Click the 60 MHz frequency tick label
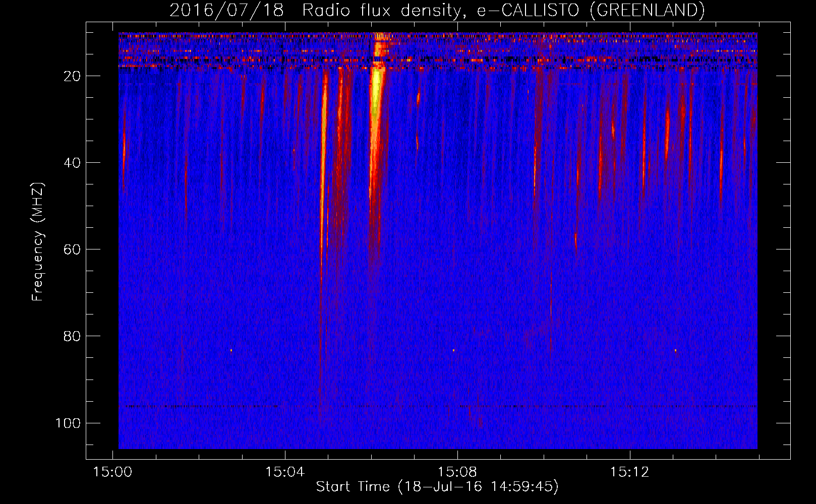Viewport: 816px width, 504px height. (72, 249)
